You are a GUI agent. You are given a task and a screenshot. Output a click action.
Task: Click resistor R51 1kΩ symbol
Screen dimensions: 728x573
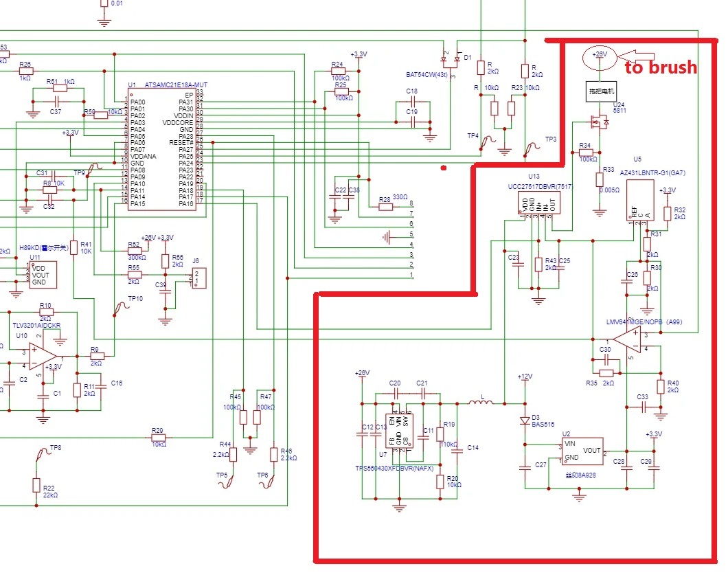tap(60, 88)
